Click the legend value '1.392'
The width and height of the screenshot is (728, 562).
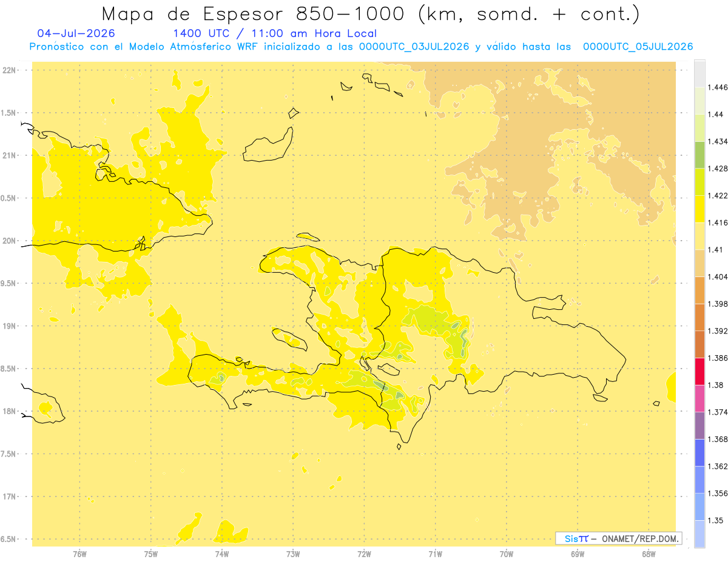click(x=718, y=331)
